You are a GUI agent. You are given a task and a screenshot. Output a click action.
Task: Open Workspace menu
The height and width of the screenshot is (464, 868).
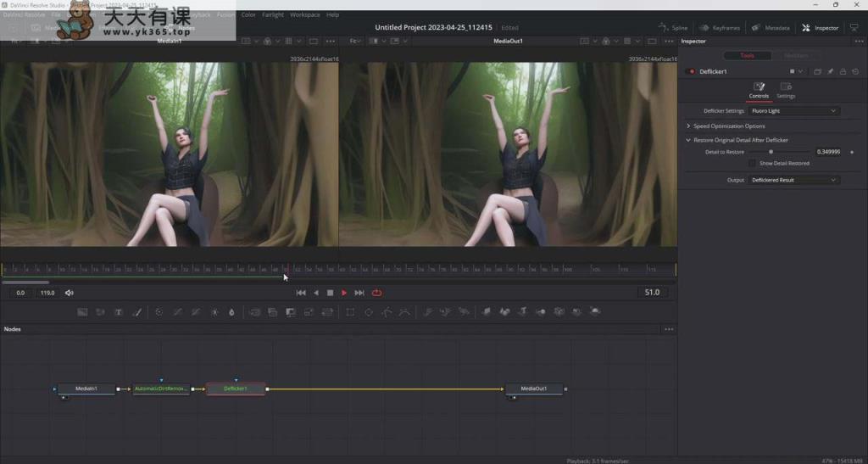click(x=305, y=15)
